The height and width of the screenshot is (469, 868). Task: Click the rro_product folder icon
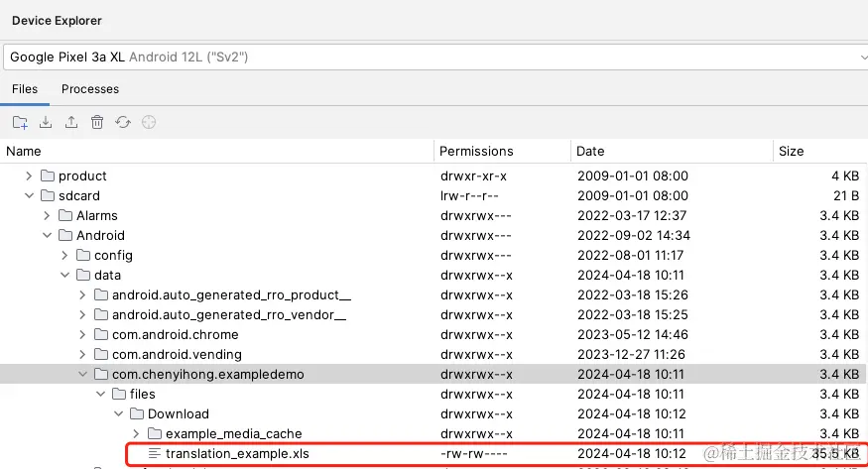(x=101, y=294)
